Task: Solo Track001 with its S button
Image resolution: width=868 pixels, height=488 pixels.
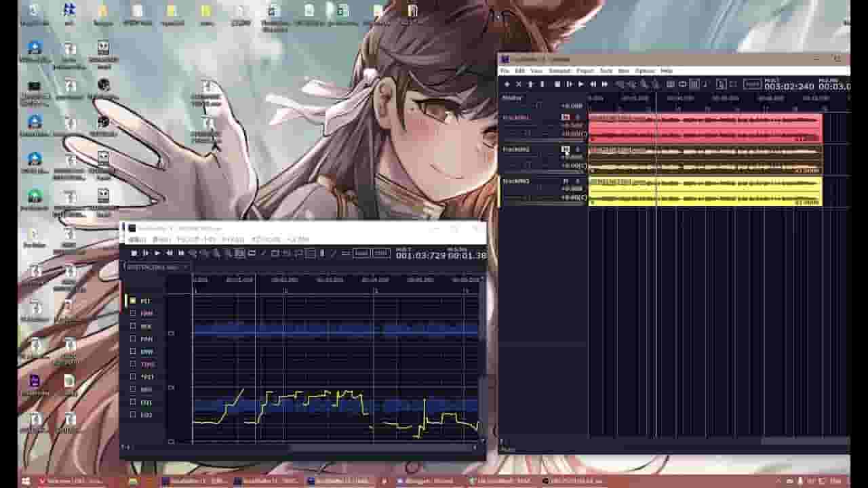Action: (578, 117)
